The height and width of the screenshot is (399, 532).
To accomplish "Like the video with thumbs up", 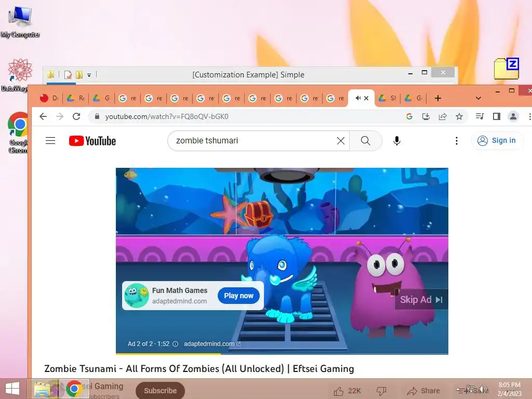I will tap(338, 391).
